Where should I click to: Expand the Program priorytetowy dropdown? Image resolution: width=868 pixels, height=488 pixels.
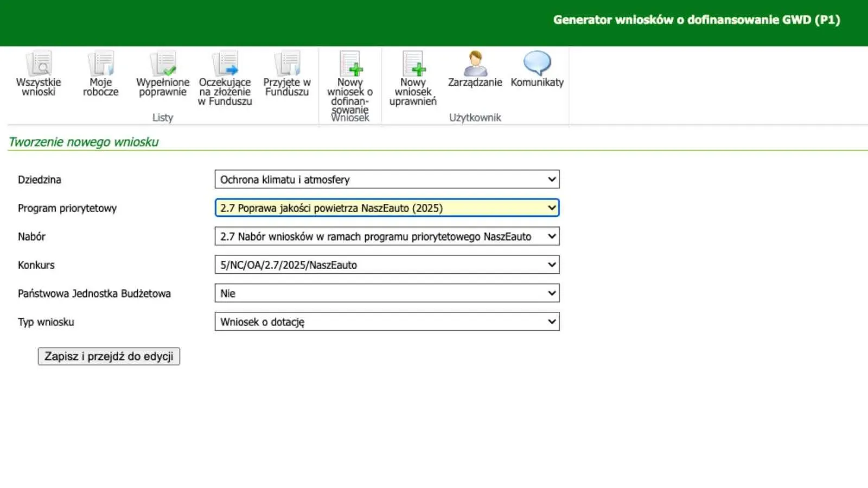point(387,208)
